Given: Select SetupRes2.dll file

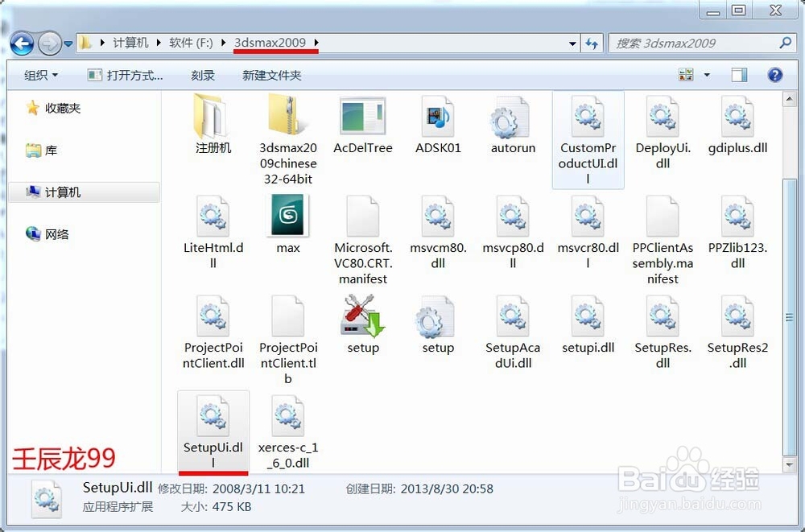Looking at the screenshot, I should point(737,332).
